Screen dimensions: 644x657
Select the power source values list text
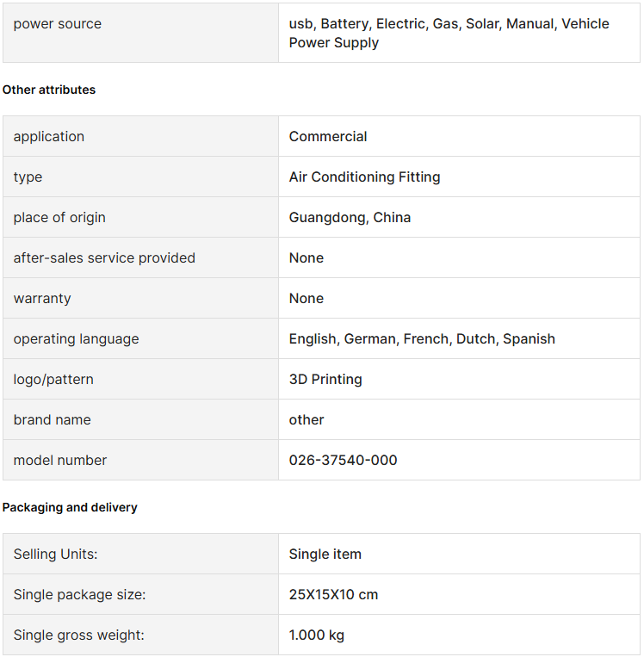(x=449, y=33)
